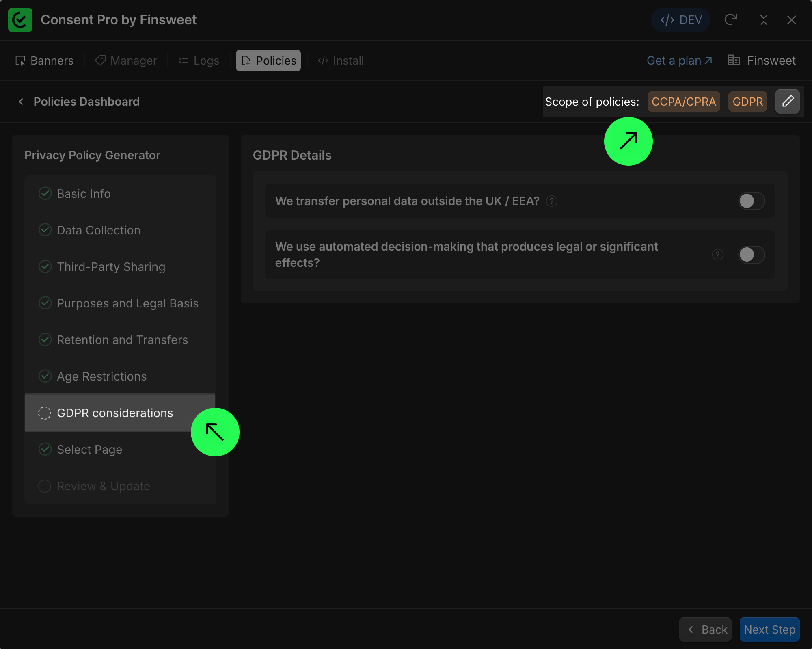The width and height of the screenshot is (812, 649).
Task: Open the DEV mode badge
Action: click(x=681, y=20)
